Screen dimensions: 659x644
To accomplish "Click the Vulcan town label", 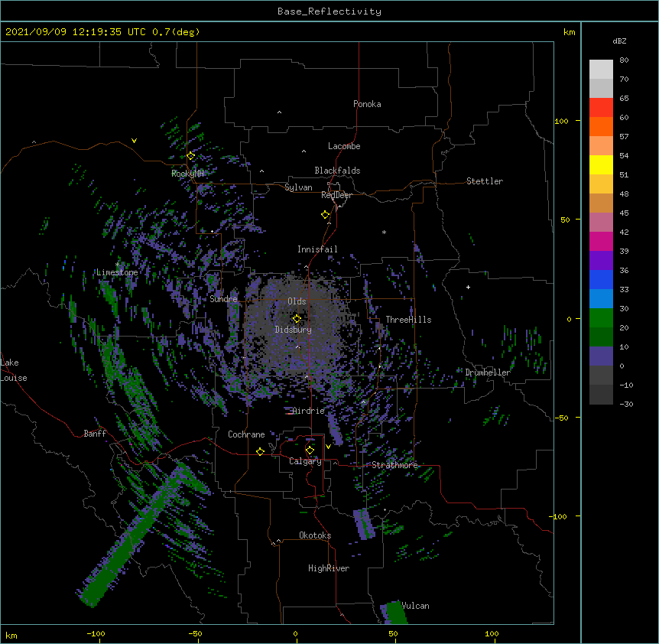I will 415,606.
